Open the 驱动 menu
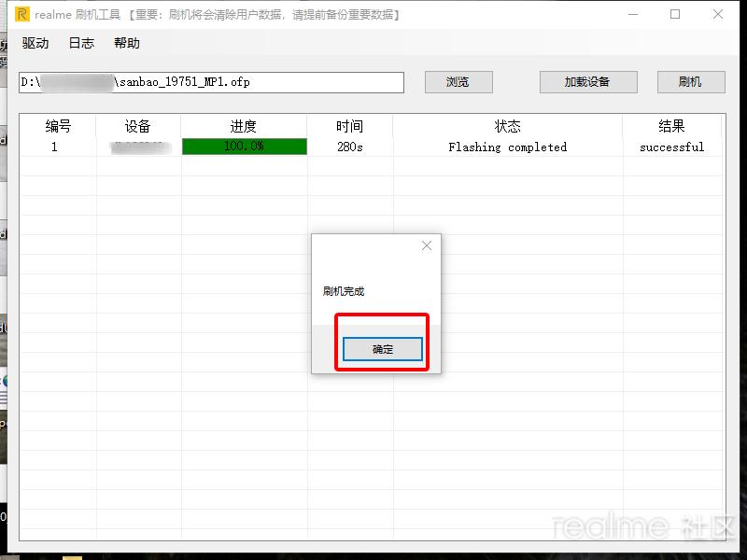This screenshot has width=747, height=560. click(x=34, y=43)
